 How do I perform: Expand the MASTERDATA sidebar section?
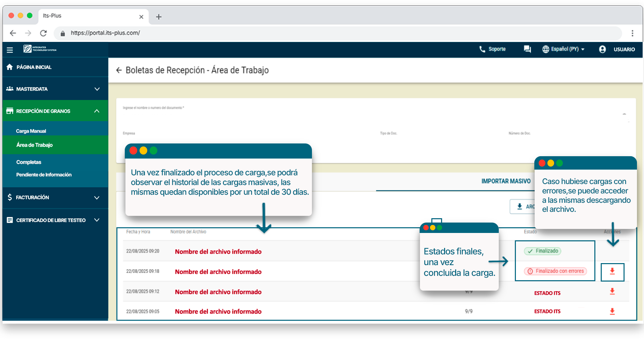(x=97, y=89)
